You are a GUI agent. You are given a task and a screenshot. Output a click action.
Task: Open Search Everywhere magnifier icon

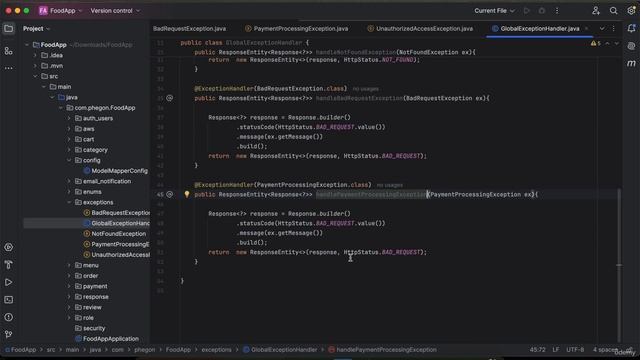613,11
